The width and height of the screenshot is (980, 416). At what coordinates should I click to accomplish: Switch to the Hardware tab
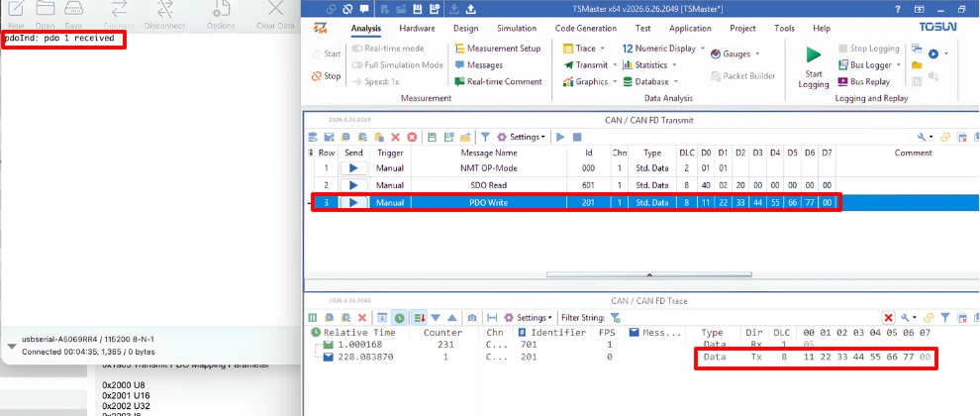tap(417, 28)
